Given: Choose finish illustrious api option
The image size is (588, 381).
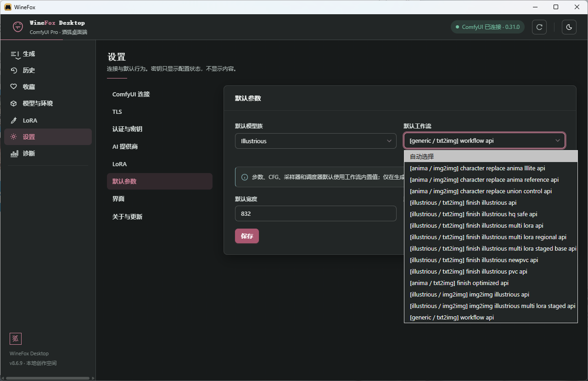Looking at the screenshot, I should point(491,202).
